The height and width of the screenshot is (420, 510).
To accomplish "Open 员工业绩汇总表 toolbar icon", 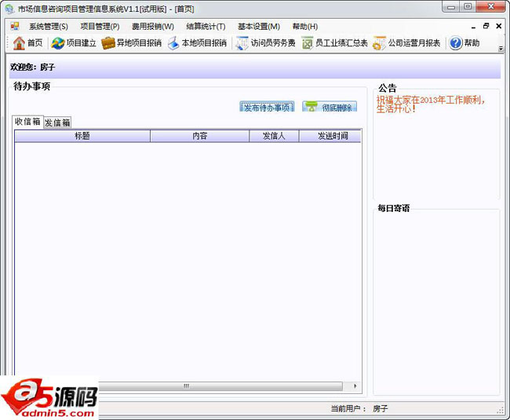I will pyautogui.click(x=307, y=43).
